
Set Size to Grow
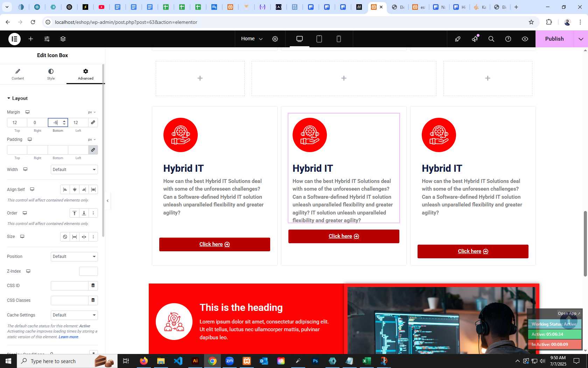point(75,237)
